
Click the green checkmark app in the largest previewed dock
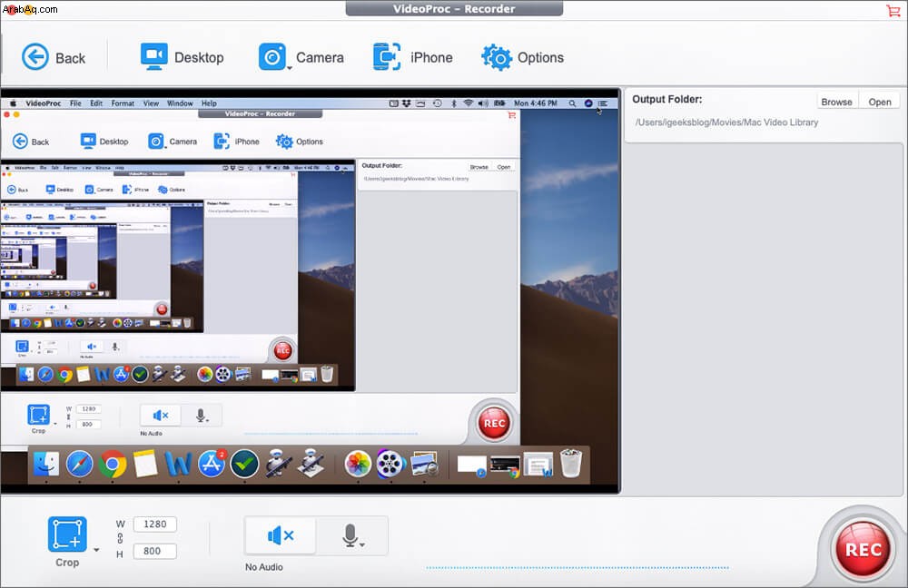click(x=244, y=465)
